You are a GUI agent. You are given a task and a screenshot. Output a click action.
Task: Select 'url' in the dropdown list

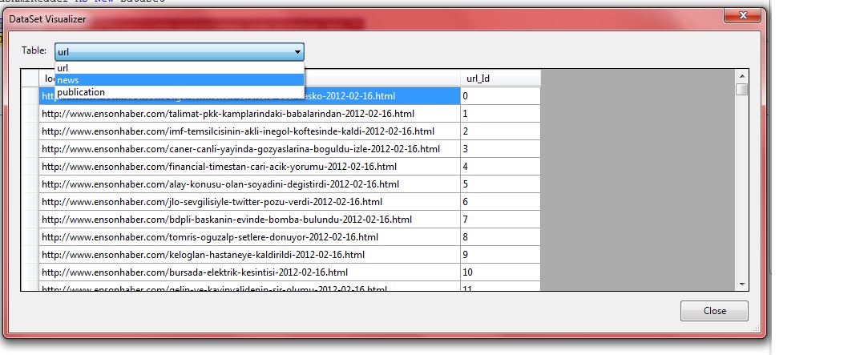(x=180, y=68)
